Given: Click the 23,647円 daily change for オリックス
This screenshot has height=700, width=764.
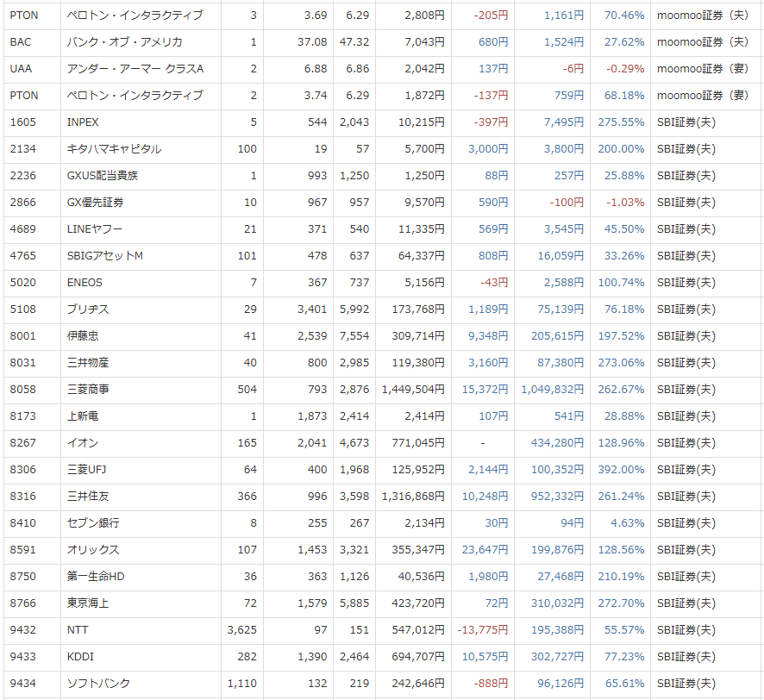Looking at the screenshot, I should tap(485, 550).
